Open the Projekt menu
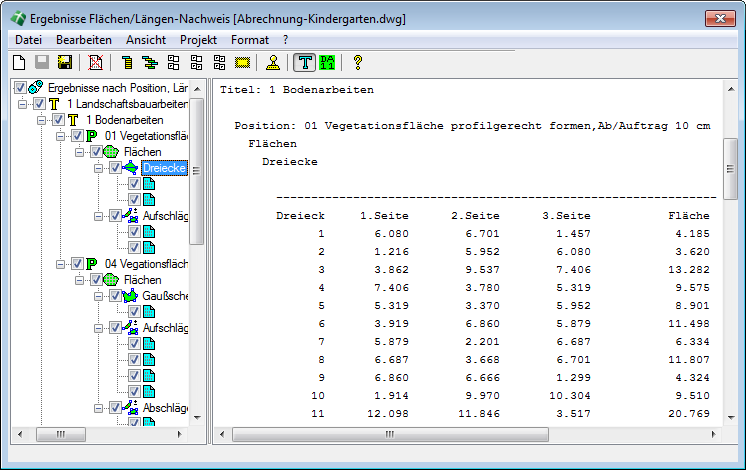 click(x=198, y=39)
